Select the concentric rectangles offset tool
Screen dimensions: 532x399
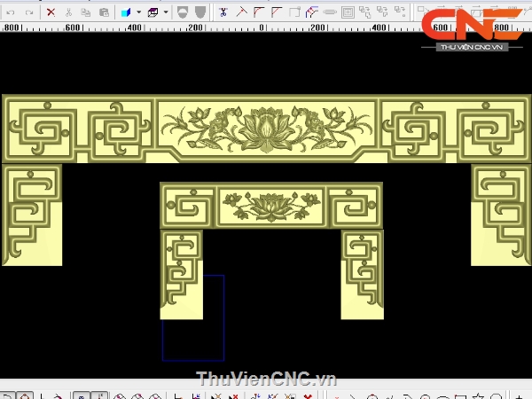(348, 12)
